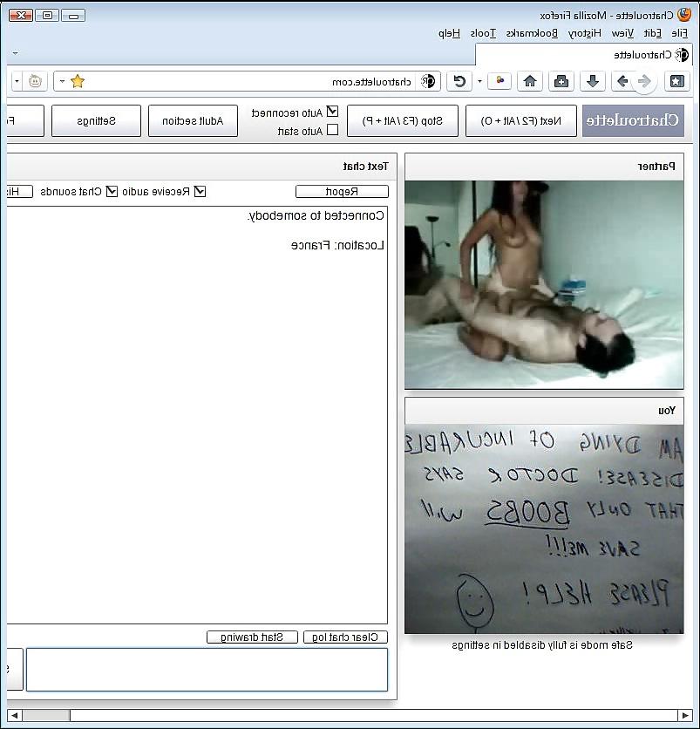Select the Chatroulette browser tab

(584, 55)
